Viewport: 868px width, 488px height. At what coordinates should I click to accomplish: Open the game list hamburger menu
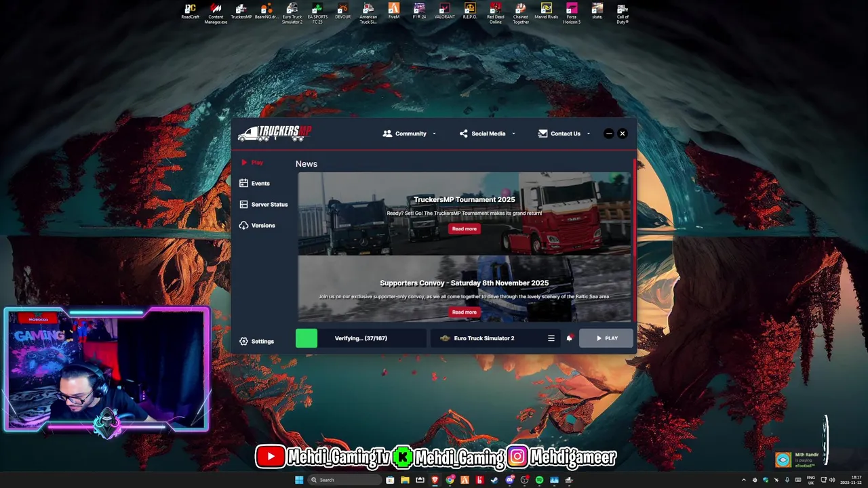[551, 338]
